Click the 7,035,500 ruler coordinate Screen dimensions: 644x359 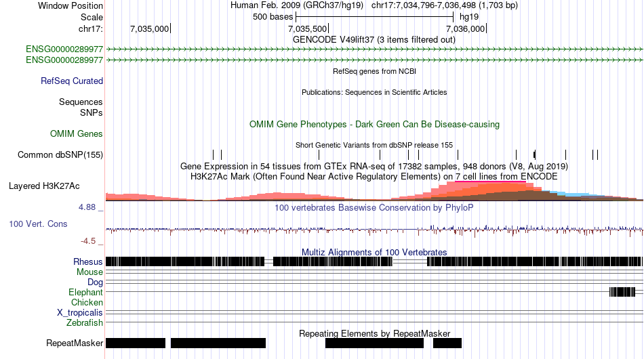[x=307, y=28]
